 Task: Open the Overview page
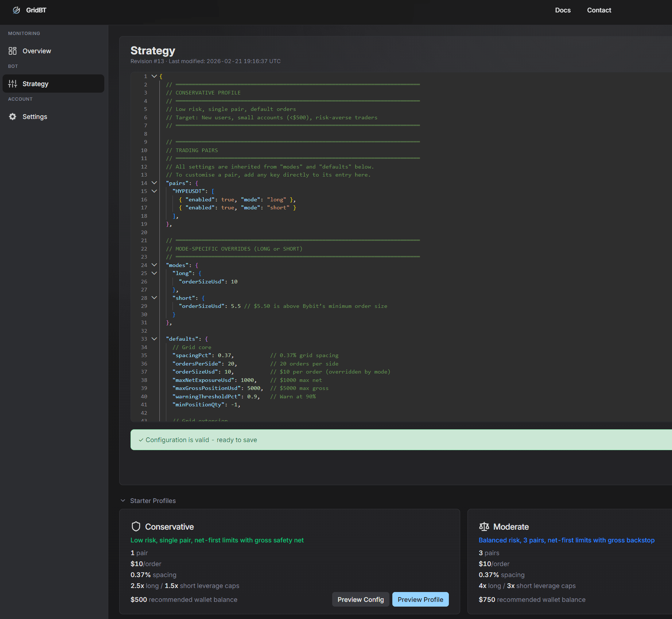[x=54, y=51]
